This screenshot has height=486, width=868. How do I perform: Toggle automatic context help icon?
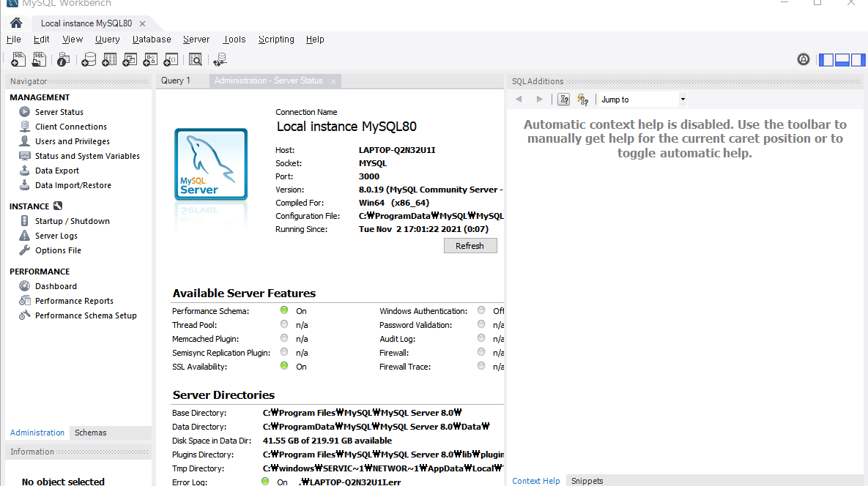(582, 100)
